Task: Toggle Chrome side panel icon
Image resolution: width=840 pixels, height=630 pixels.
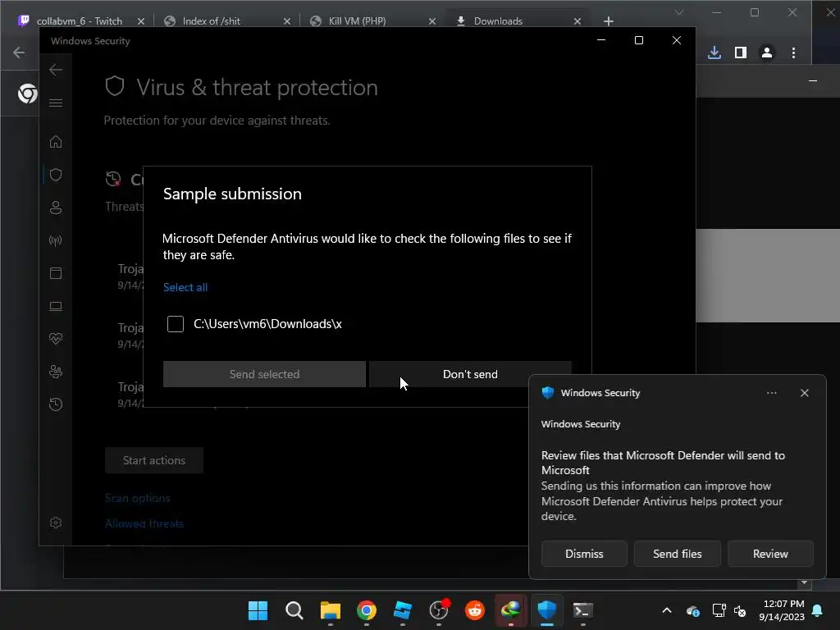Action: point(741,52)
